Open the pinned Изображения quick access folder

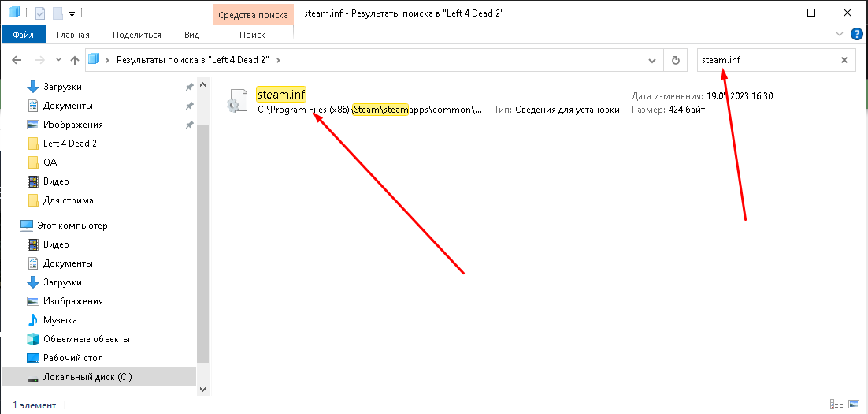pyautogui.click(x=72, y=125)
